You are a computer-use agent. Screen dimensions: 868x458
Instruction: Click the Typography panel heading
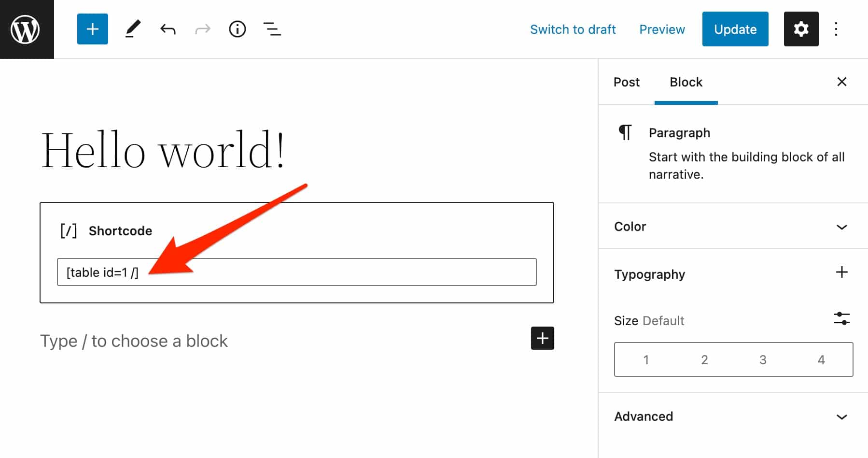point(649,274)
